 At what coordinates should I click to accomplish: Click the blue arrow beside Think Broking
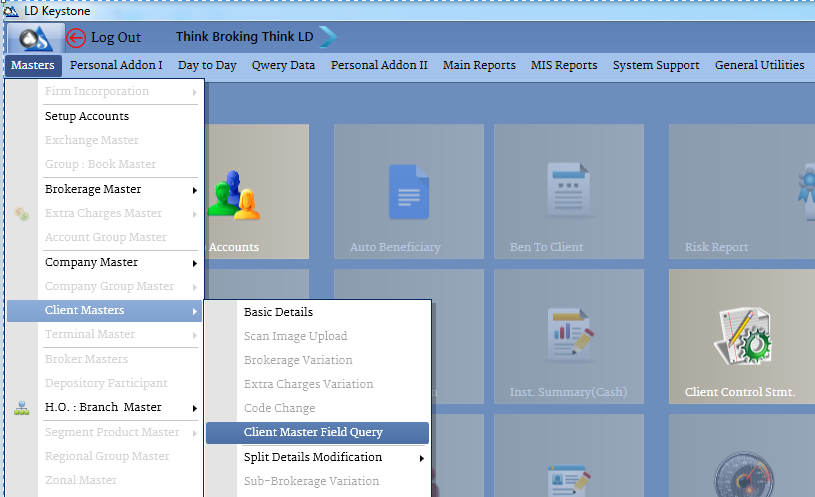(328, 37)
